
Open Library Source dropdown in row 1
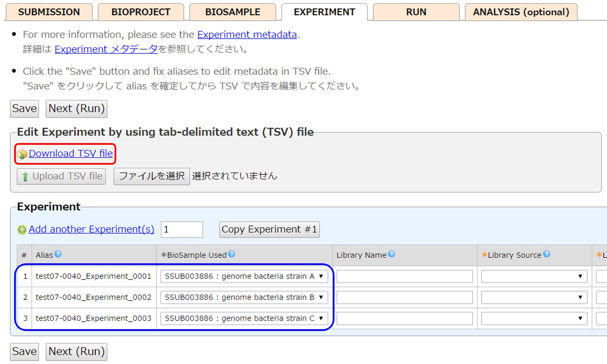534,276
